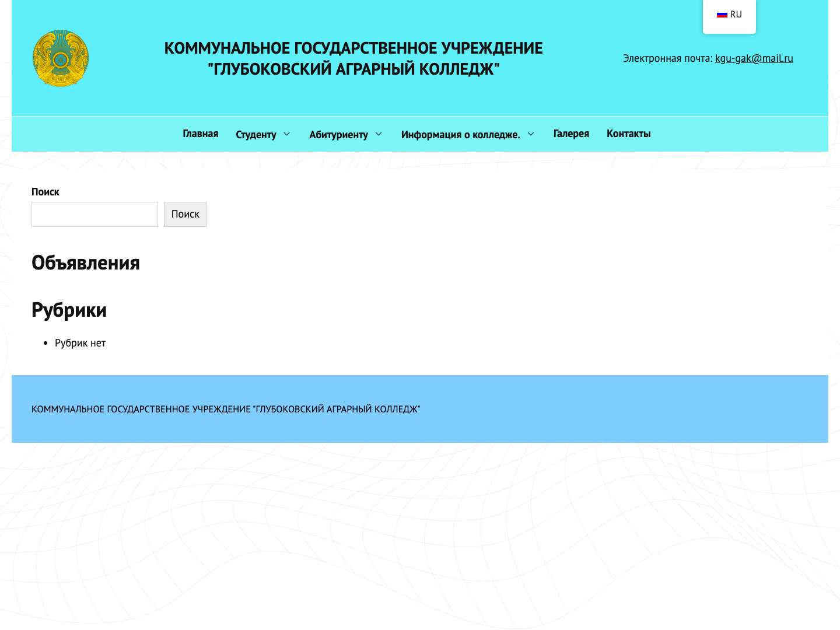This screenshot has height=630, width=840.
Task: Click the chevron beside Информация о колледже
Action: 531,134
